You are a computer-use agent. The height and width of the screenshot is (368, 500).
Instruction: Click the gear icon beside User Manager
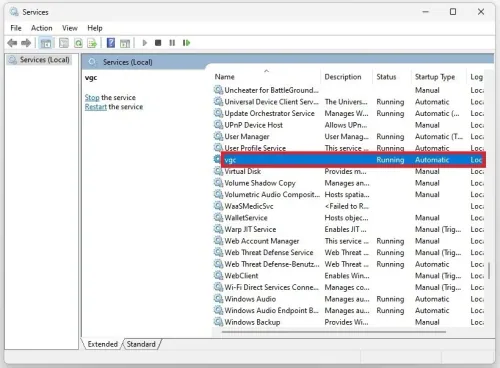coord(218,136)
